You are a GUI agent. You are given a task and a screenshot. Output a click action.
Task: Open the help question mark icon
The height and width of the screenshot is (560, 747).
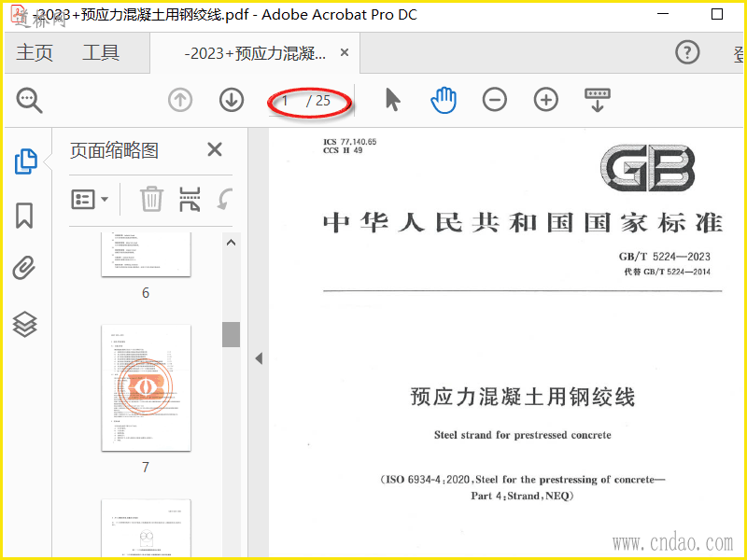(687, 52)
